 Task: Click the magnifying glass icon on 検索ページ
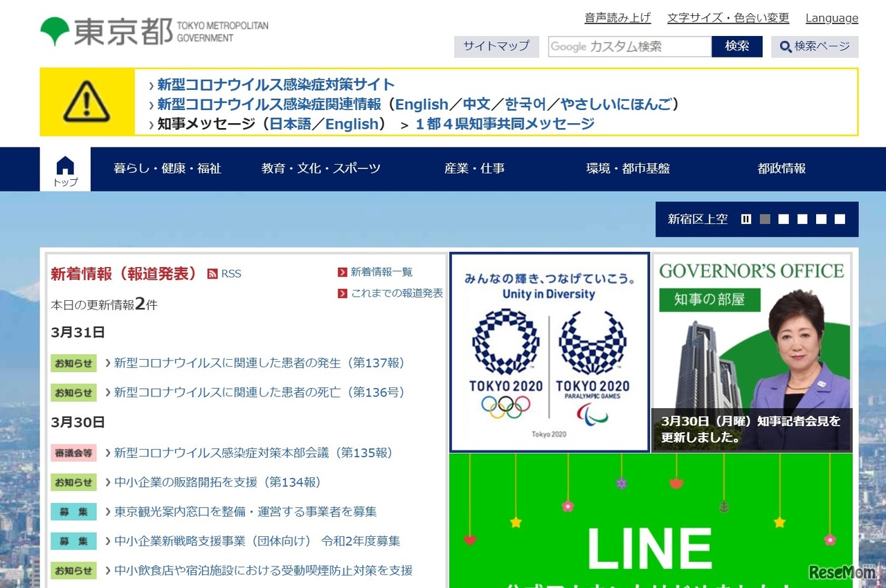(x=784, y=47)
